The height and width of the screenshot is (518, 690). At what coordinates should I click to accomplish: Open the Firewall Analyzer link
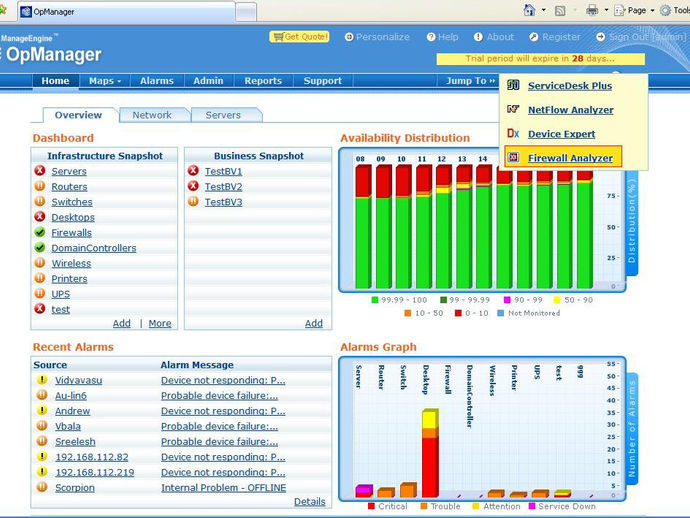pos(570,158)
